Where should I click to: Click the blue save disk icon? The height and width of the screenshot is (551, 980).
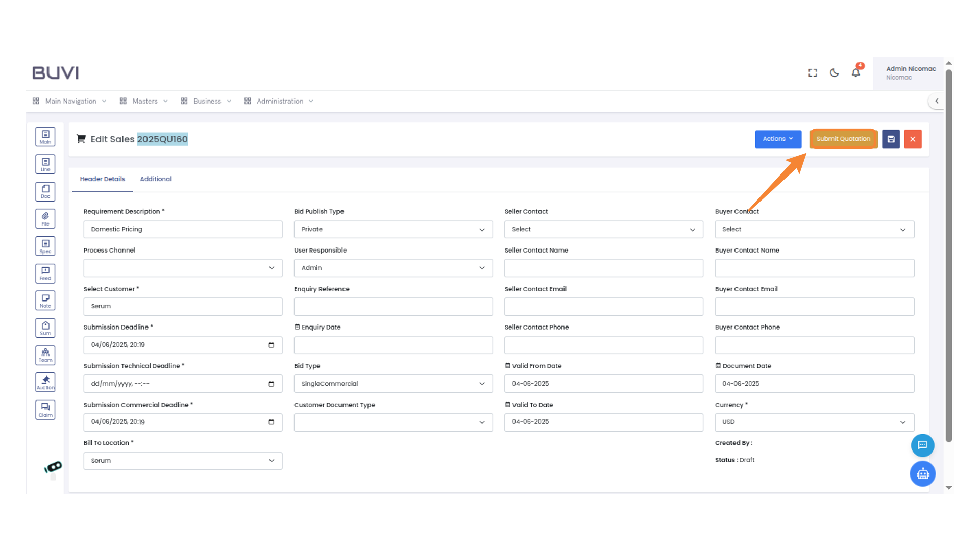click(891, 139)
